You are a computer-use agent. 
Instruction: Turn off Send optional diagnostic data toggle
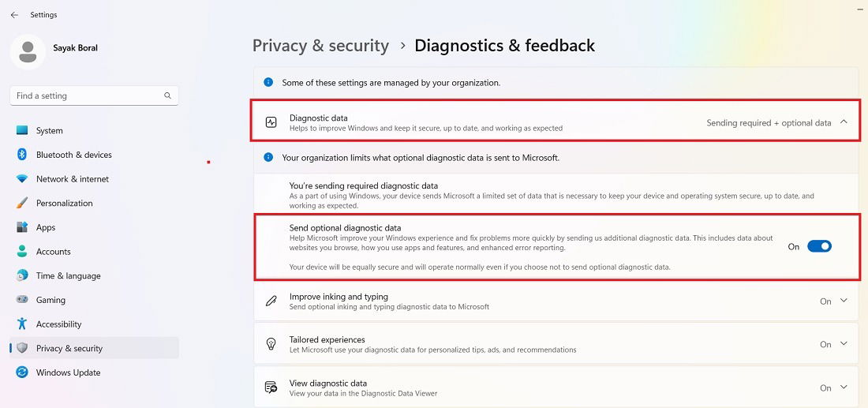[819, 246]
